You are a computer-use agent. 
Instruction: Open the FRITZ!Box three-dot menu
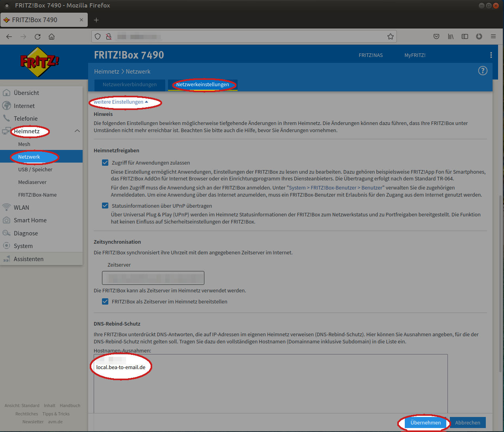pyautogui.click(x=491, y=55)
